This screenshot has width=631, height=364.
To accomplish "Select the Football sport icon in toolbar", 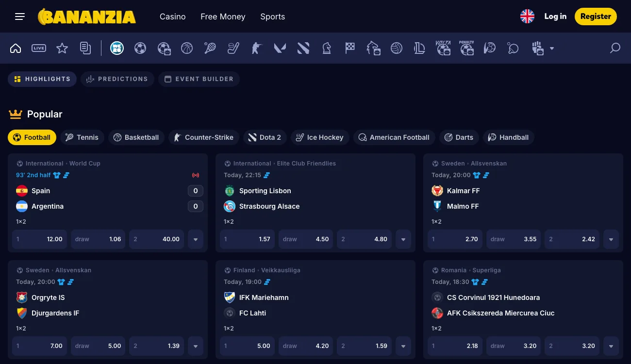I will (x=140, y=48).
